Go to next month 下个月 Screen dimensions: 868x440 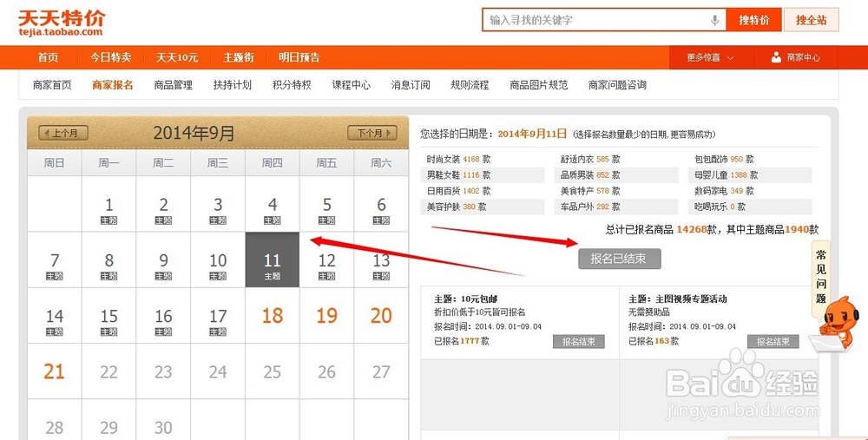click(x=372, y=133)
